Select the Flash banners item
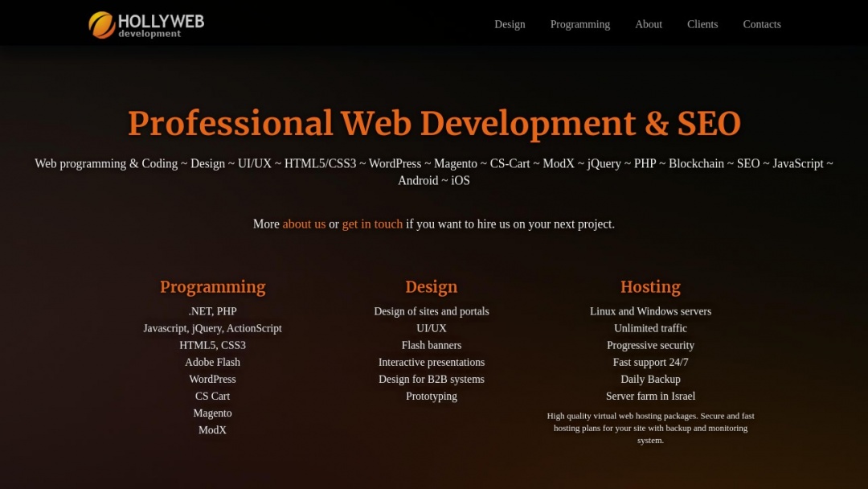868x489 pixels. pos(431,345)
